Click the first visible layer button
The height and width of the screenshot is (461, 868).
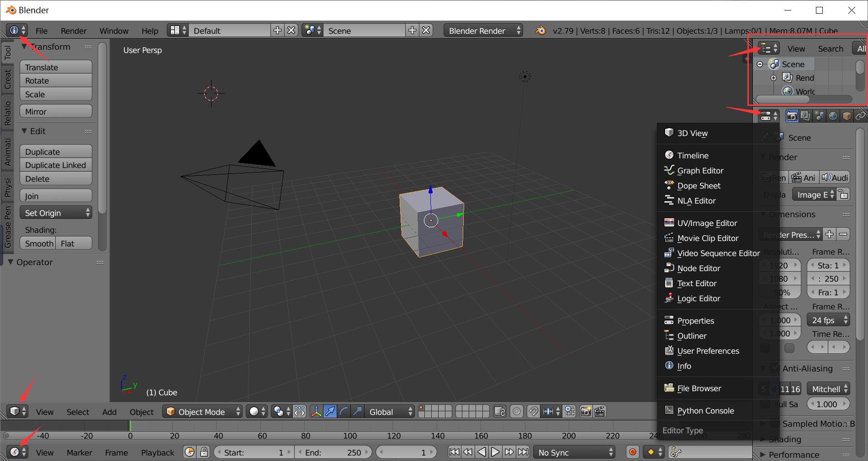[422, 408]
